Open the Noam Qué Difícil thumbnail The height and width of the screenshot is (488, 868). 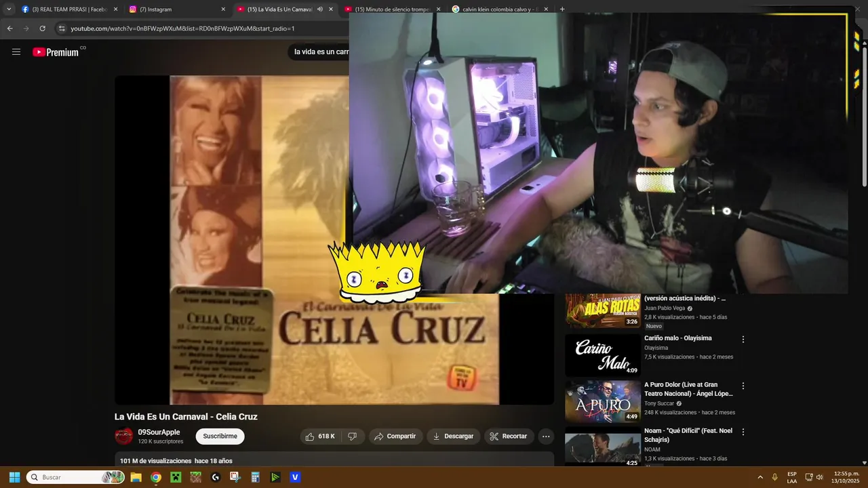(x=603, y=447)
